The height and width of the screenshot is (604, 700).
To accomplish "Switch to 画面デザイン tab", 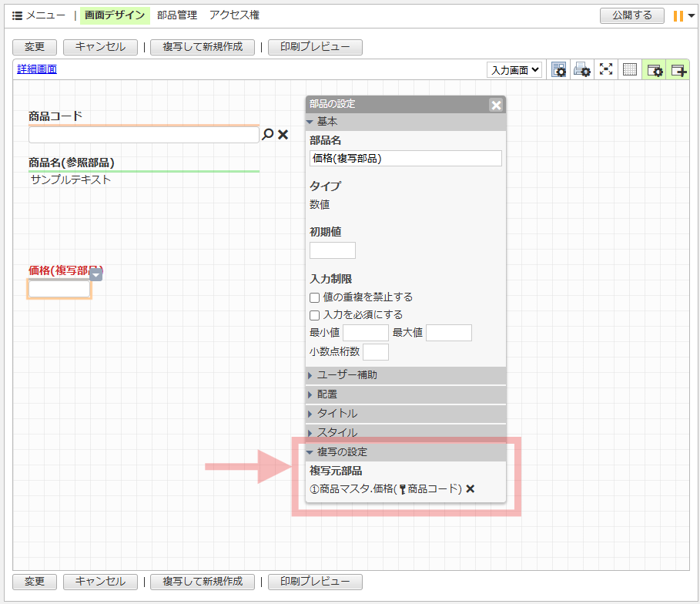I will tap(116, 15).
